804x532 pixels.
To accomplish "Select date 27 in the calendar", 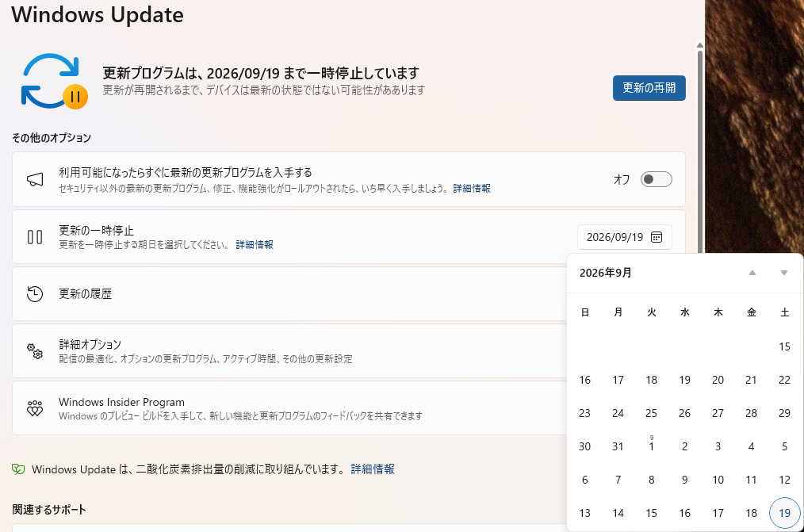I will [x=718, y=413].
